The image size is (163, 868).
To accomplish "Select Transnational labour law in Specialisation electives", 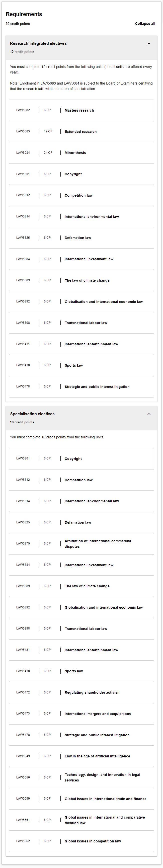I will [81, 628].
